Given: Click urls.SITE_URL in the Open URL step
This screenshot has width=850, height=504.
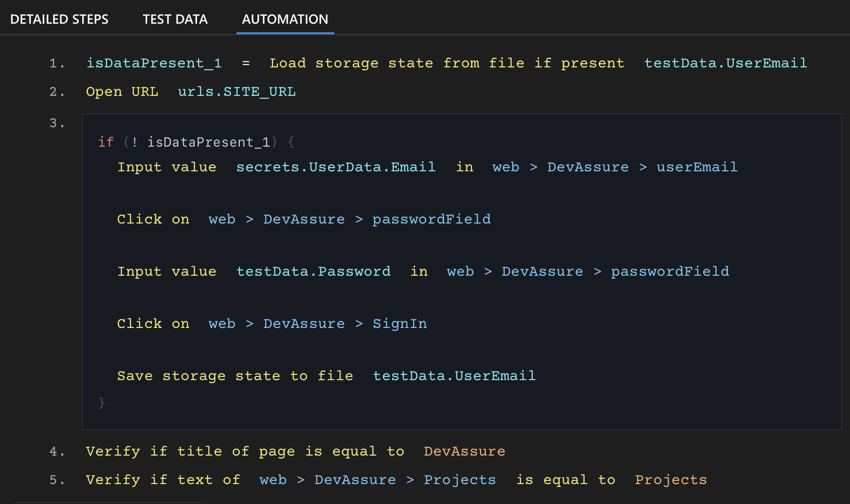Looking at the screenshot, I should (x=236, y=91).
